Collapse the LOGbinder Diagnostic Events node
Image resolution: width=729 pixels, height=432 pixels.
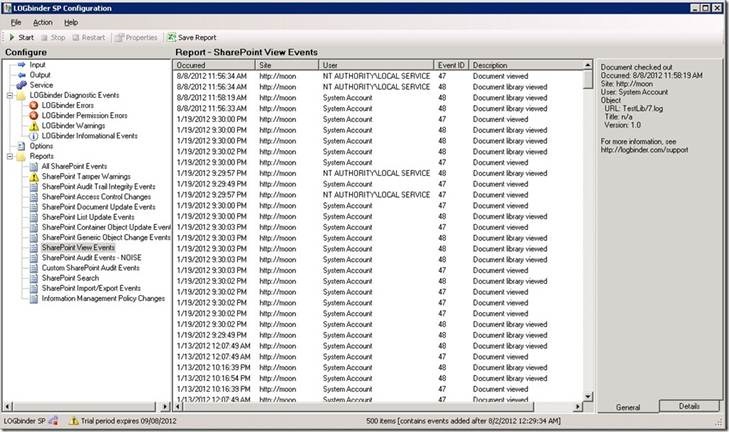[9, 95]
